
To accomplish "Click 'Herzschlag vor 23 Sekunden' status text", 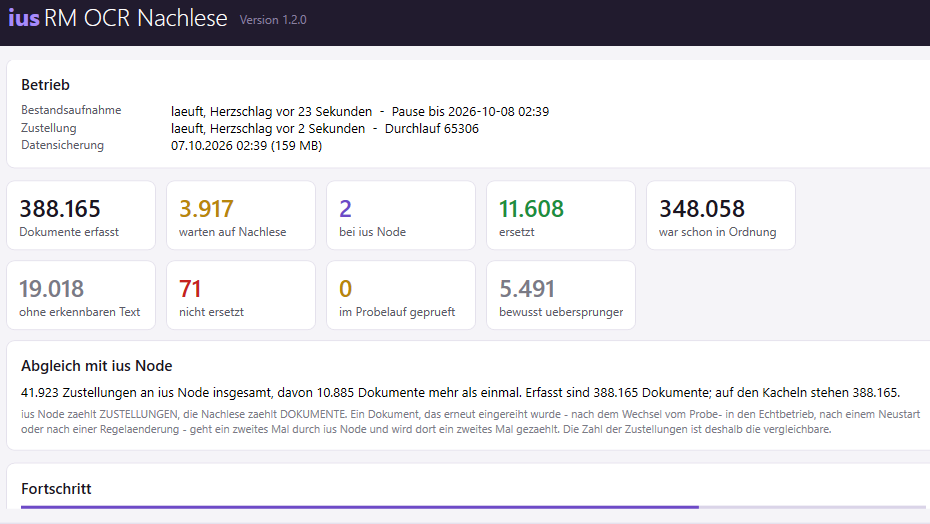I will 291,112.
